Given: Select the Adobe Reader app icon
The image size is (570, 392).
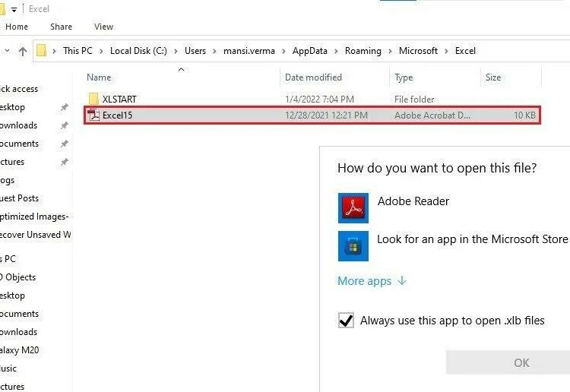Looking at the screenshot, I should [x=353, y=208].
